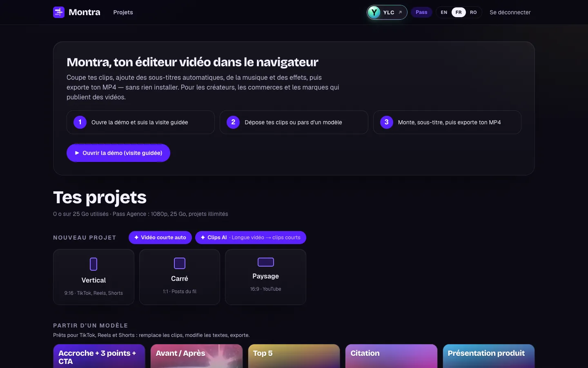Screen dimensions: 588x368
Task: Click the Montra logo icon
Action: click(59, 12)
